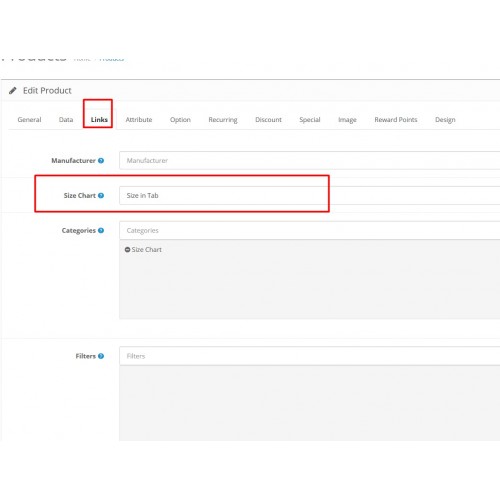Click into the Filters input field

310,356
